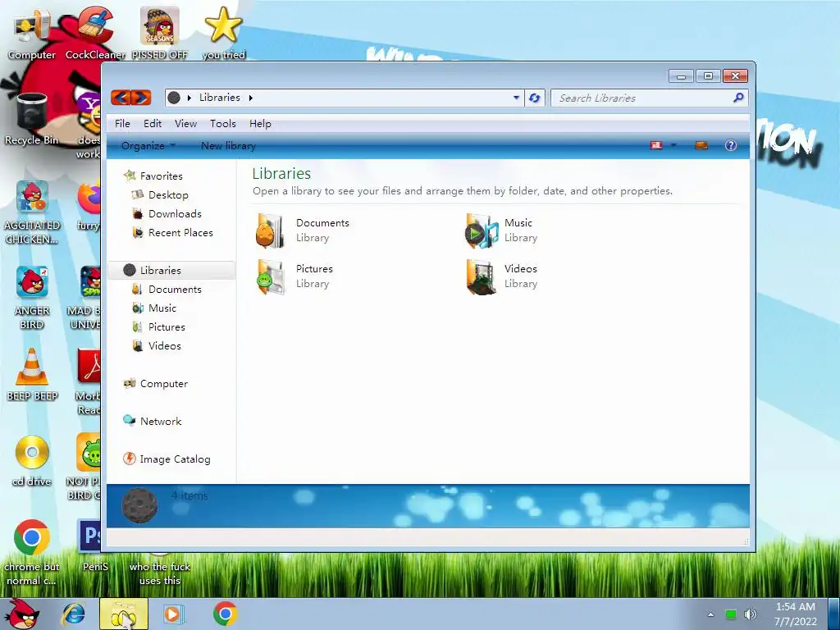Click the search magnifier icon
This screenshot has height=630, width=840.
coord(738,98)
